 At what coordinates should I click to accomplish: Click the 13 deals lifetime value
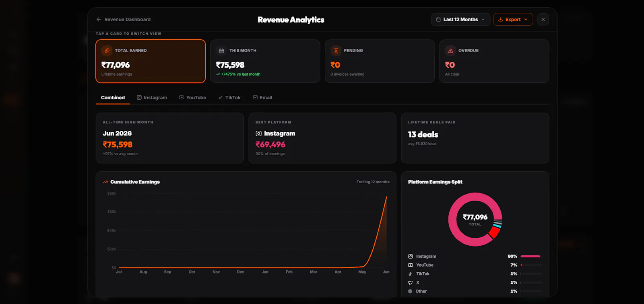(x=423, y=135)
